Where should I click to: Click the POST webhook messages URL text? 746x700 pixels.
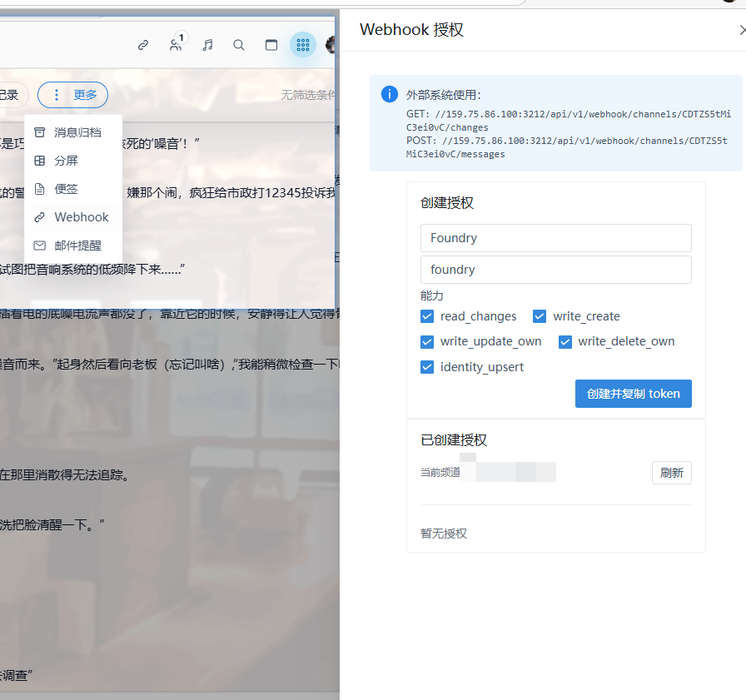coord(567,147)
